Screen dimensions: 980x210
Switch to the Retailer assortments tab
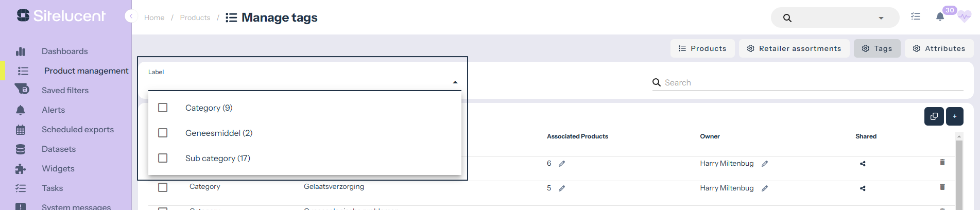tap(794, 48)
